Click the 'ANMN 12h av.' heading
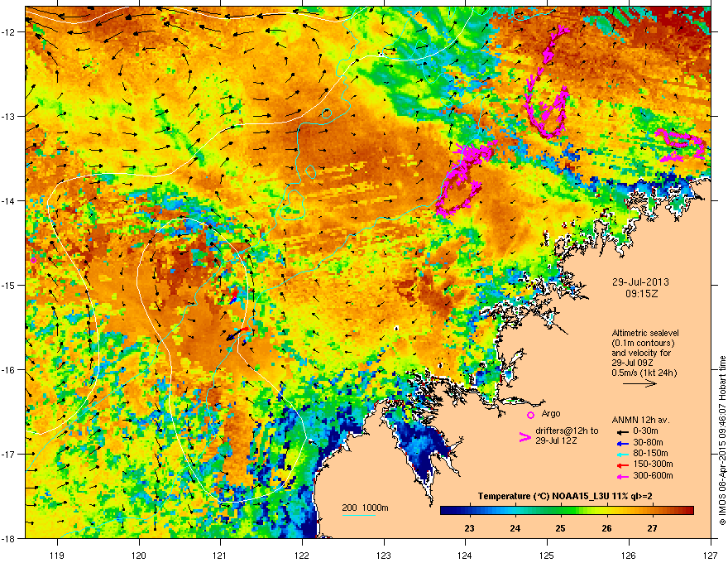 [x=640, y=421]
